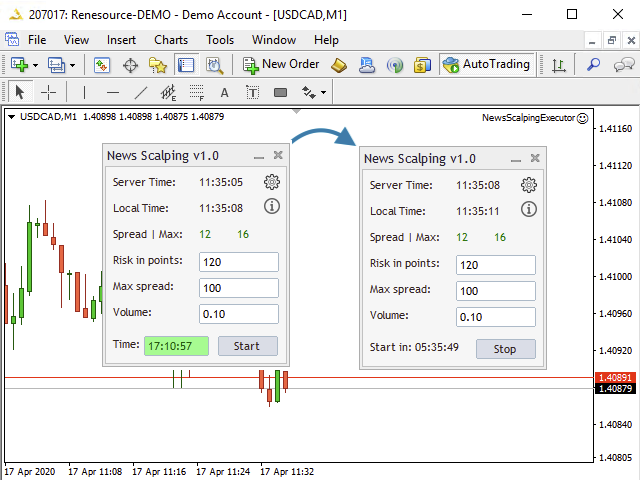The image size is (640, 480).
Task: Select the Text Label tool
Action: (253, 93)
